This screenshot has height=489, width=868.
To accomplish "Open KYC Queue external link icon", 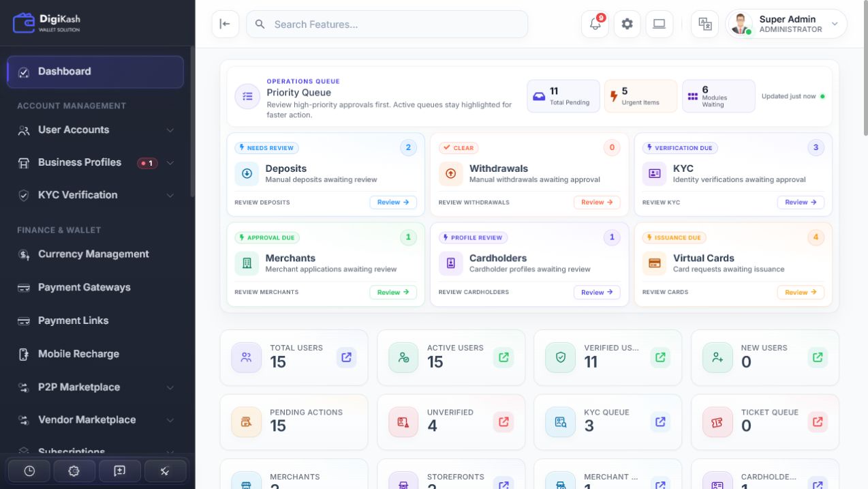I will [660, 422].
